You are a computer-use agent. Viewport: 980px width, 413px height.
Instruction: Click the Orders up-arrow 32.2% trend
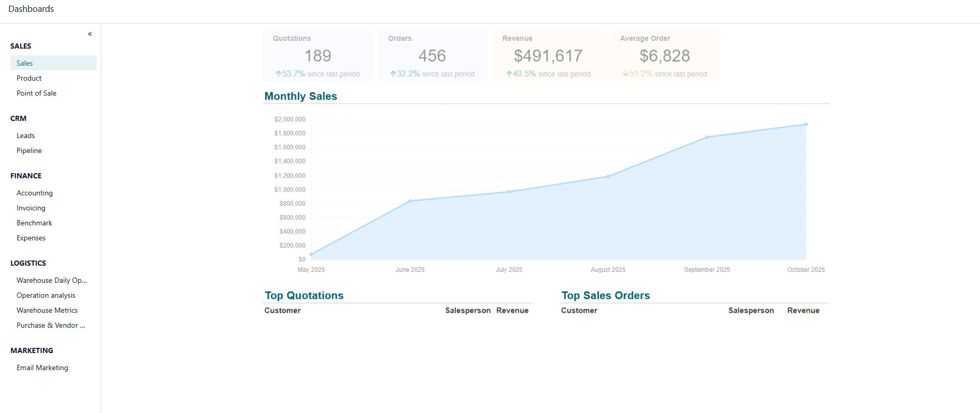[x=405, y=74]
